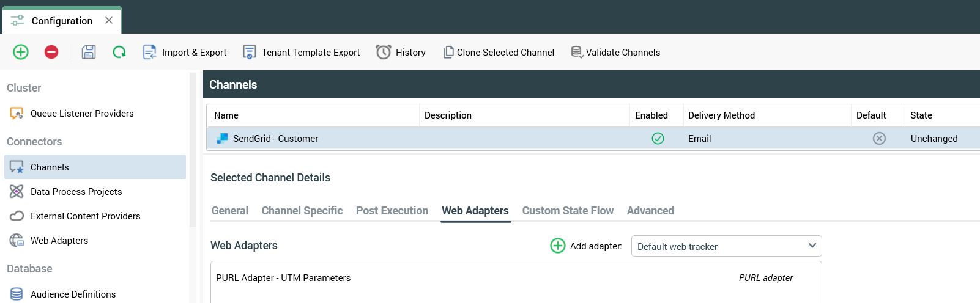
Task: Open External Content Providers
Action: pyautogui.click(x=86, y=216)
